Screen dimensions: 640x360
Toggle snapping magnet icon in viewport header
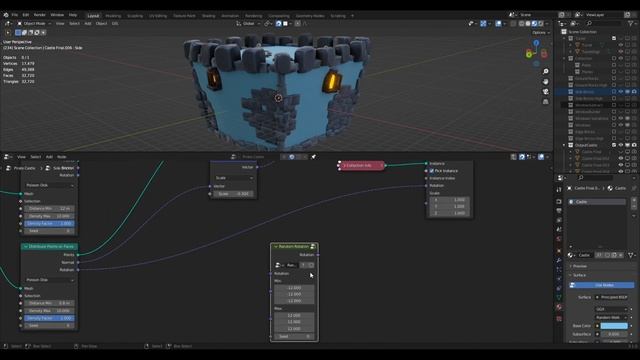[x=278, y=24]
